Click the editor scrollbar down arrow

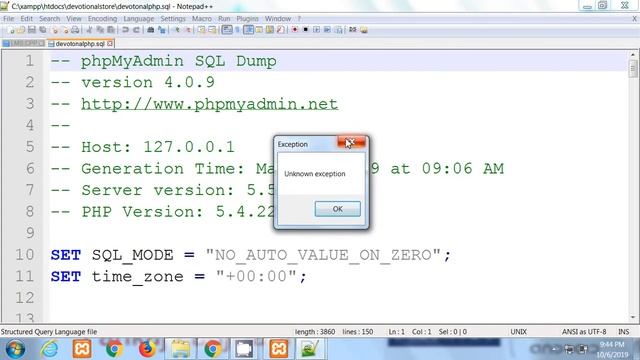tap(633, 317)
